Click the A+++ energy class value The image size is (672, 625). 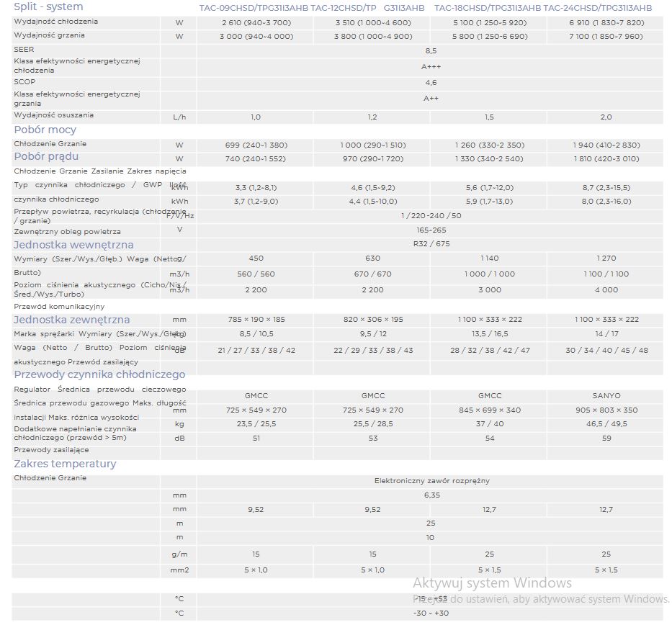431,66
